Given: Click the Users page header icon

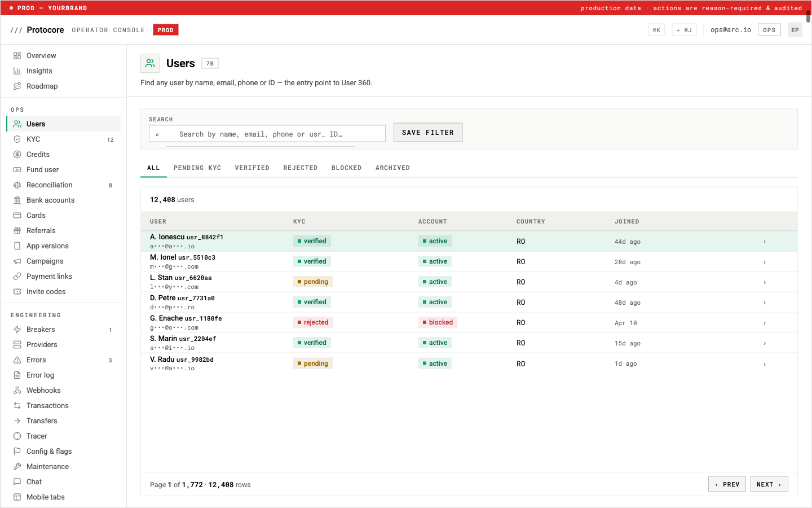Looking at the screenshot, I should pos(150,63).
